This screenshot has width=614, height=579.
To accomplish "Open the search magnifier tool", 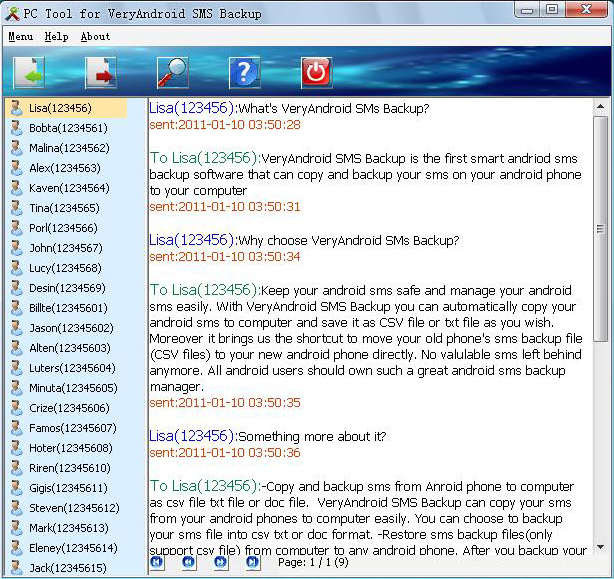I will pos(173,73).
